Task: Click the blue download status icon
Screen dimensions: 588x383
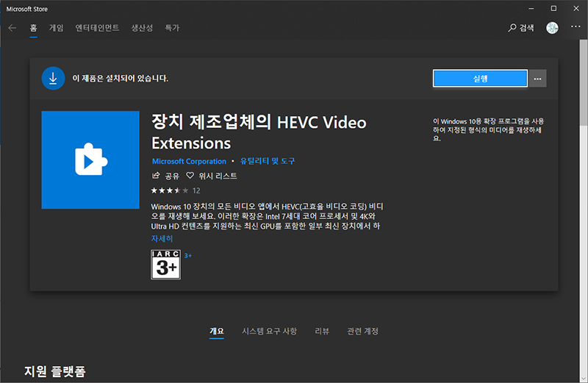Action: [53, 78]
